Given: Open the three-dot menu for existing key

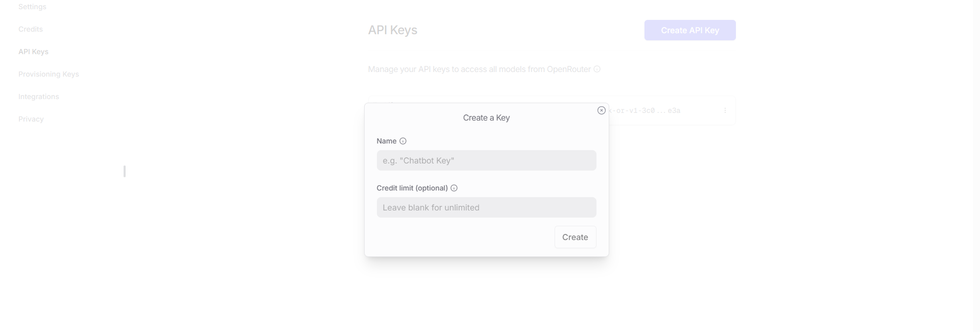Looking at the screenshot, I should pyautogui.click(x=725, y=110).
